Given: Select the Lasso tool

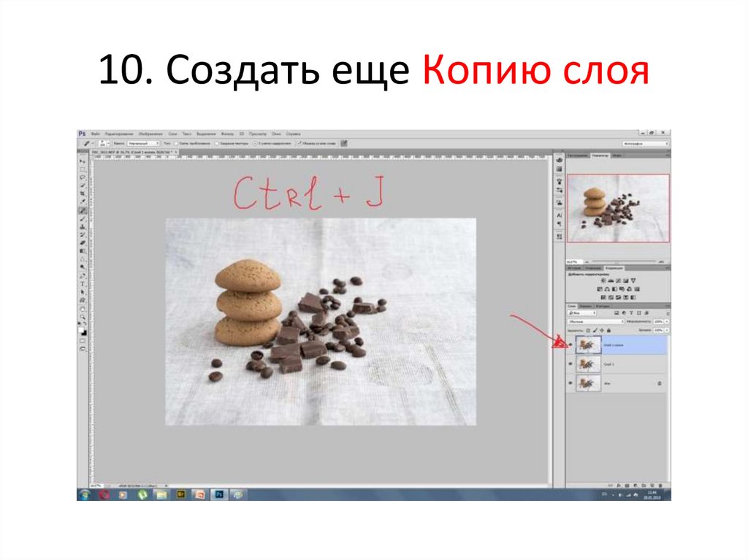Looking at the screenshot, I should click(83, 177).
